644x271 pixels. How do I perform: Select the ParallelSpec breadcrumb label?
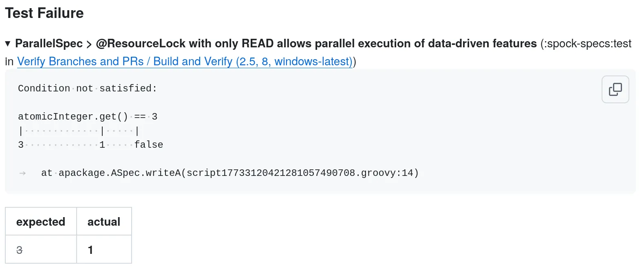click(x=49, y=43)
